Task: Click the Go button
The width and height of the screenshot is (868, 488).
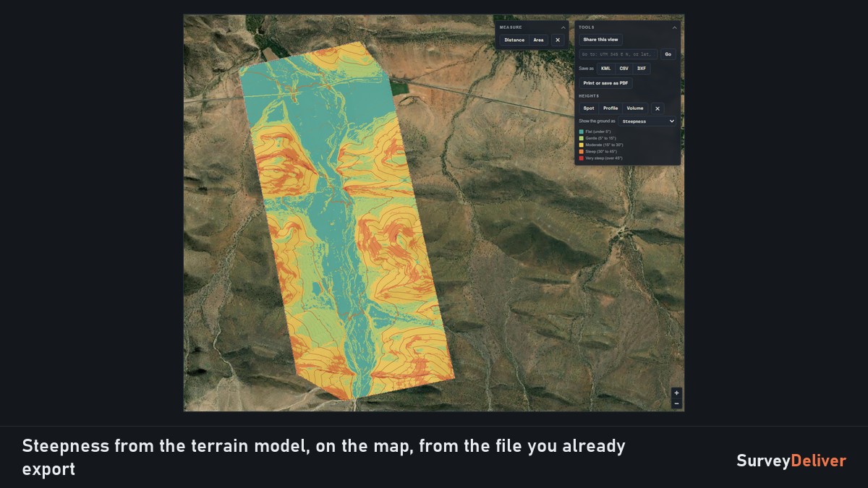Action: click(x=668, y=54)
